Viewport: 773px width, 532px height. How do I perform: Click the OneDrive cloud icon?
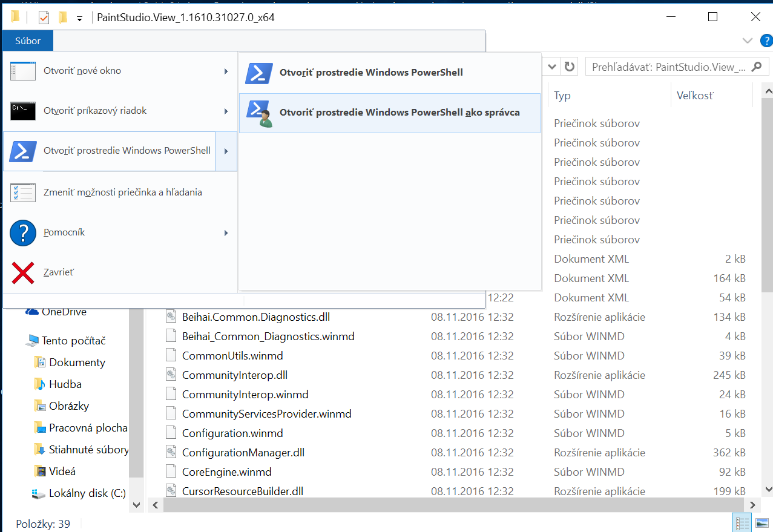pos(32,312)
